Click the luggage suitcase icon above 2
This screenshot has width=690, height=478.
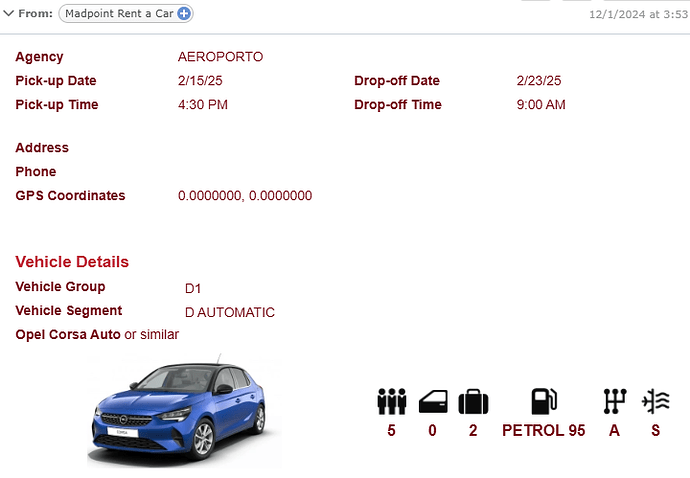(x=473, y=401)
